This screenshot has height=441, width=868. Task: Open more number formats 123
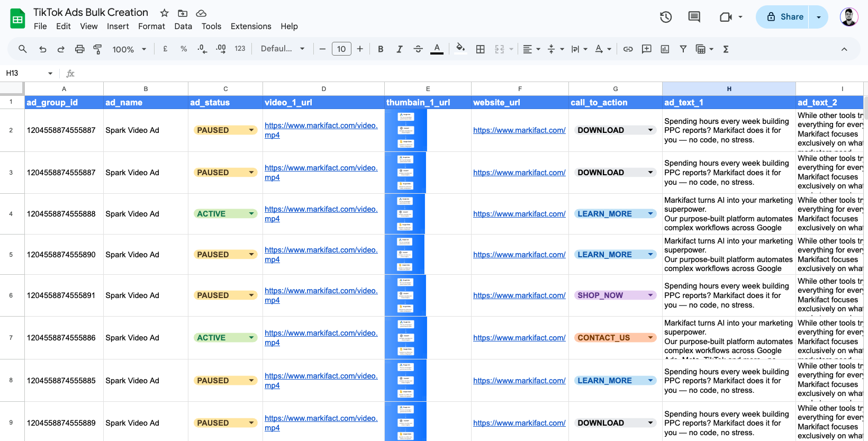pyautogui.click(x=240, y=49)
